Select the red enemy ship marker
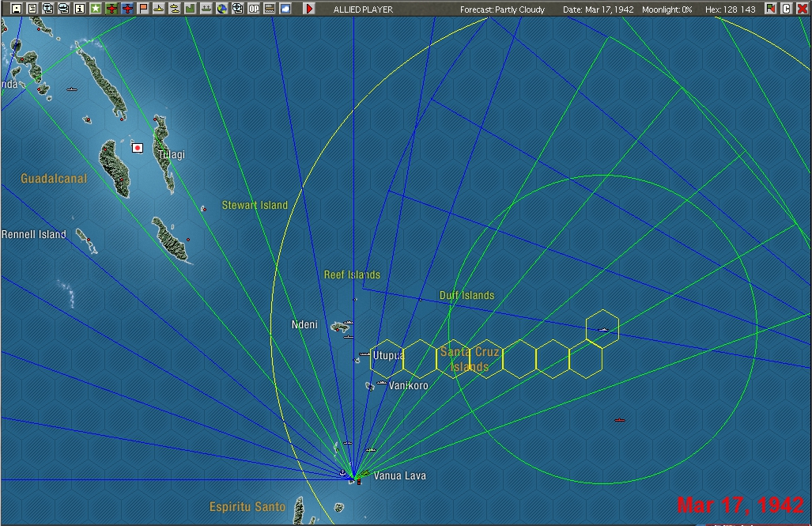 [x=619, y=420]
